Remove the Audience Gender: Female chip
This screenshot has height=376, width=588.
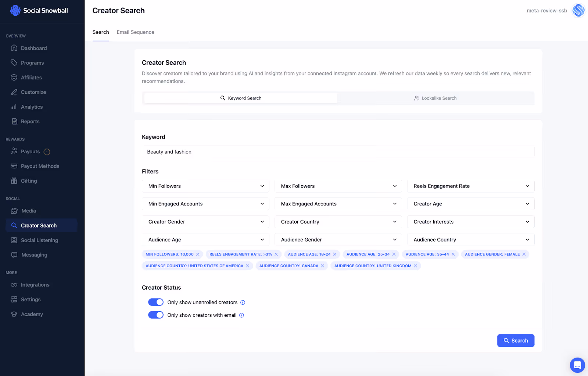coord(524,254)
